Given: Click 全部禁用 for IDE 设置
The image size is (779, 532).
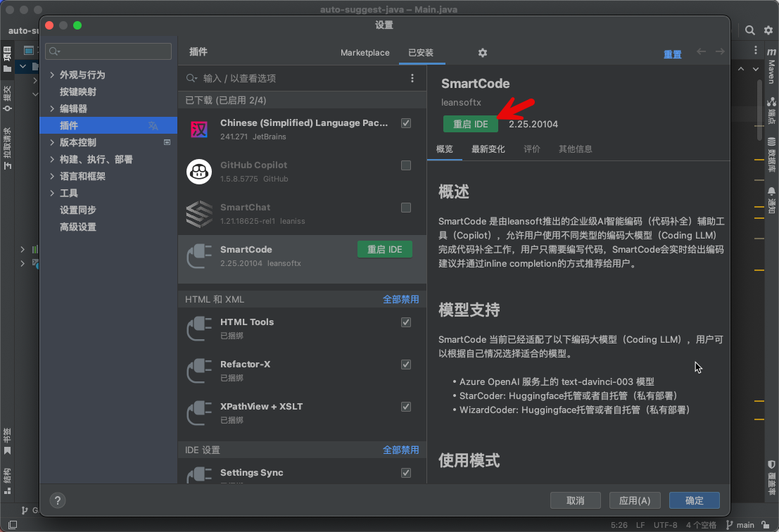Looking at the screenshot, I should point(400,450).
